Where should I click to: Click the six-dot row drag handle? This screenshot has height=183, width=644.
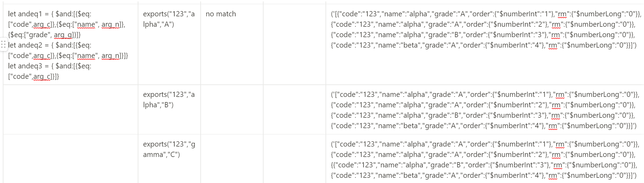pyautogui.click(x=3, y=44)
